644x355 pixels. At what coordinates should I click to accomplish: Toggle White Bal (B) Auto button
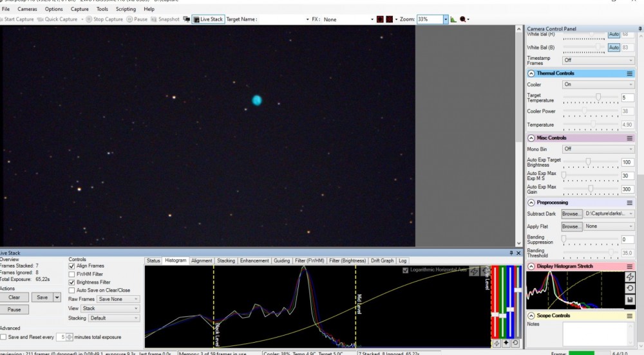click(x=614, y=48)
